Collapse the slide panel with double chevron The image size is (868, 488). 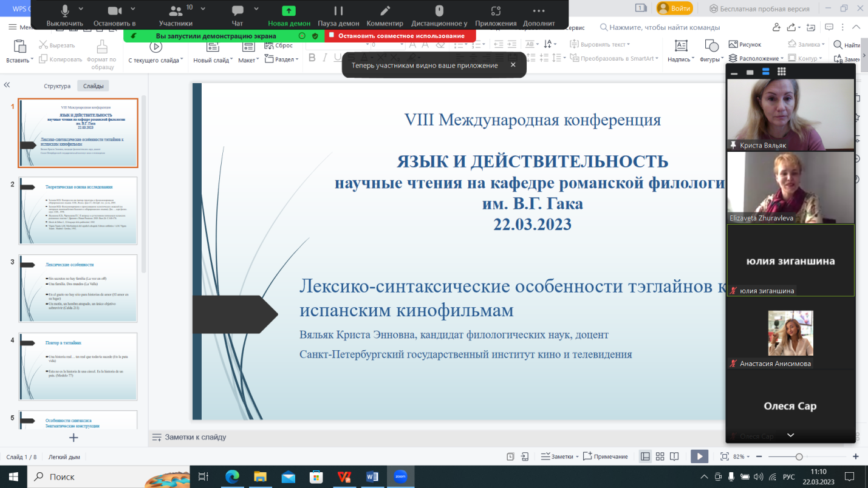click(7, 86)
